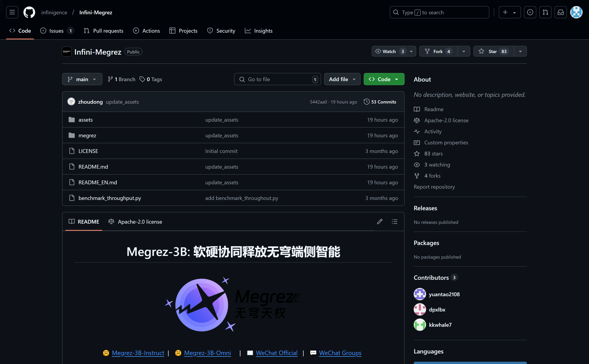Fork the repository
The image size is (589, 364).
click(438, 51)
